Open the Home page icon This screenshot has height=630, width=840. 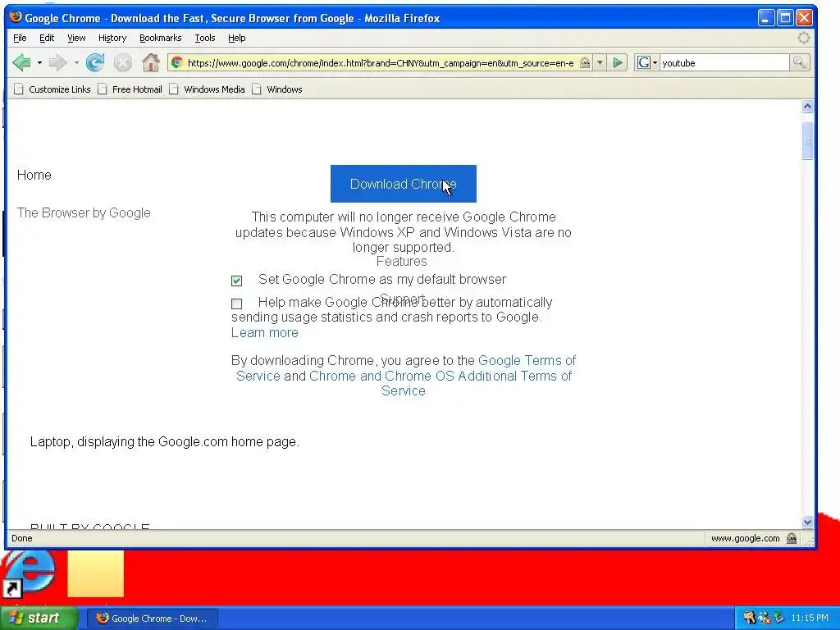[151, 62]
